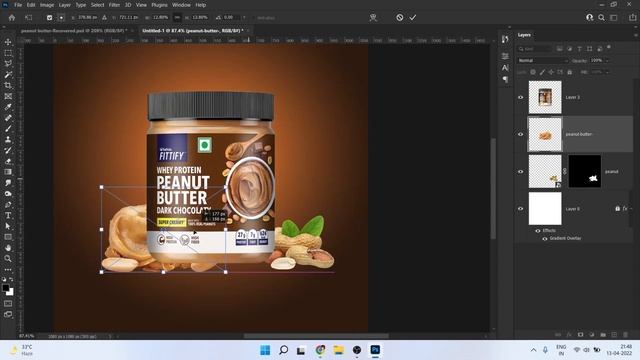Image resolution: width=640 pixels, height=360 pixels.
Task: Open the Fill slider dropdown
Action: [x=607, y=72]
